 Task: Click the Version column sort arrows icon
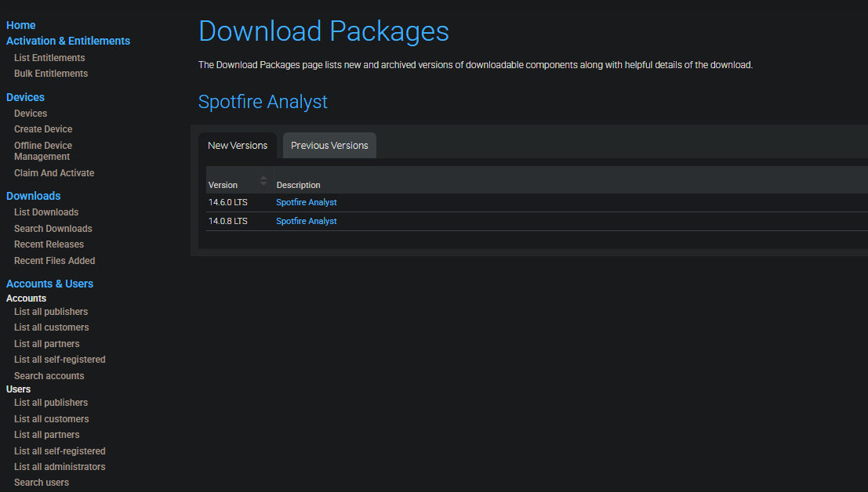click(x=263, y=180)
